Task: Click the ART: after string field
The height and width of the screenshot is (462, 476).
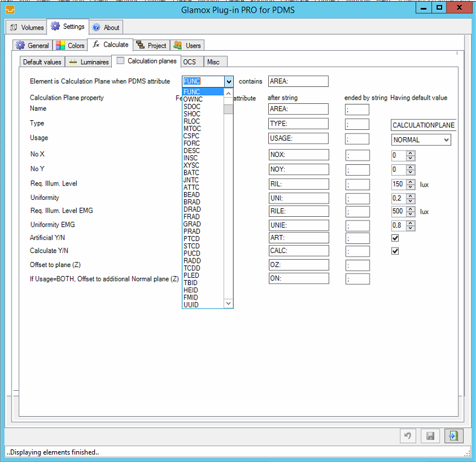Action: (x=299, y=238)
